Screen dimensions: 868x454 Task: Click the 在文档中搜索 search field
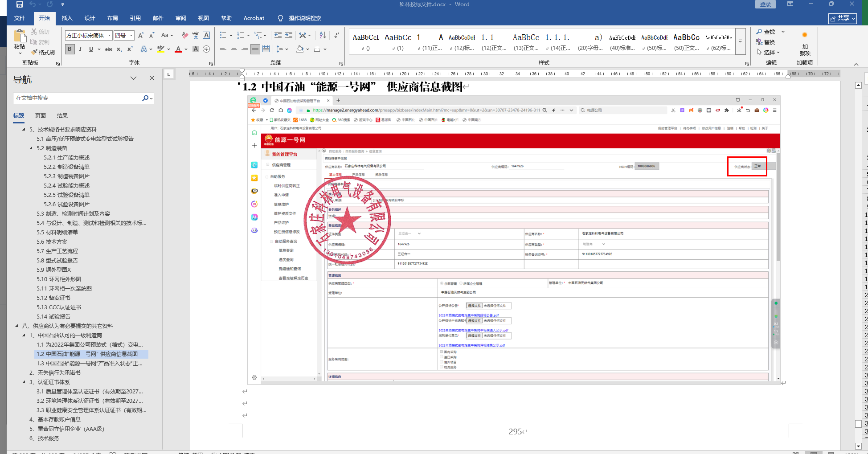(x=77, y=98)
